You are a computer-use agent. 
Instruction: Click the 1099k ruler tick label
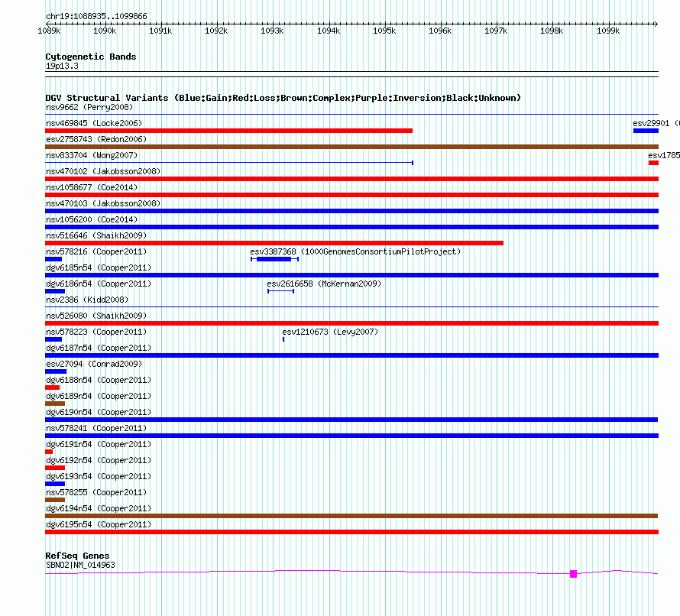pos(608,31)
